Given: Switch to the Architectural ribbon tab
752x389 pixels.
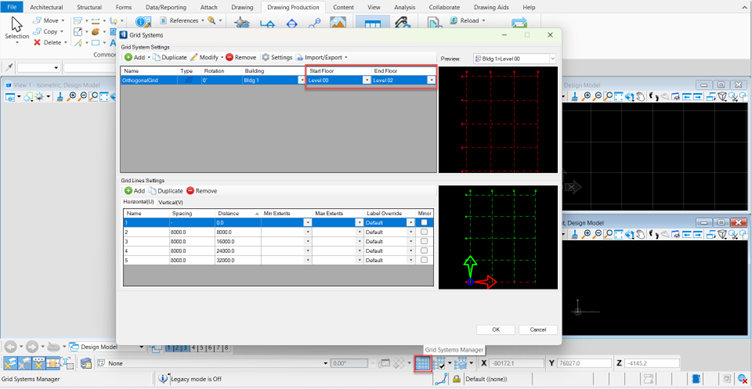Looking at the screenshot, I should click(47, 7).
